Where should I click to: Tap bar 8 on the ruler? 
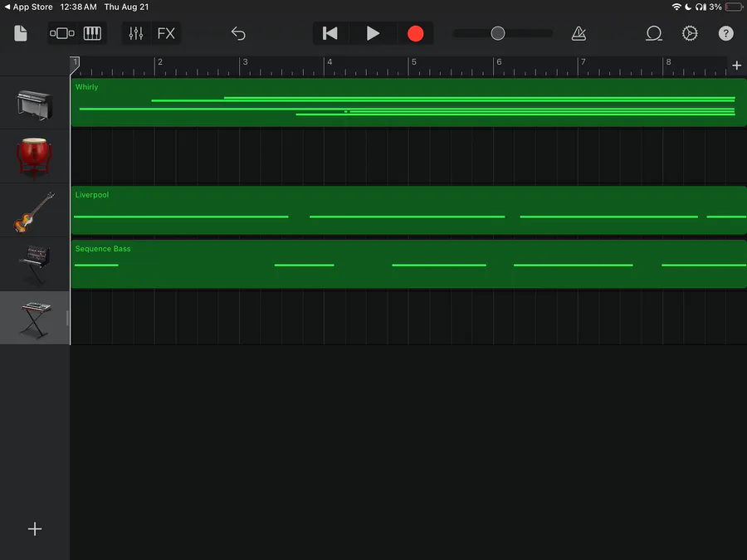tap(668, 62)
